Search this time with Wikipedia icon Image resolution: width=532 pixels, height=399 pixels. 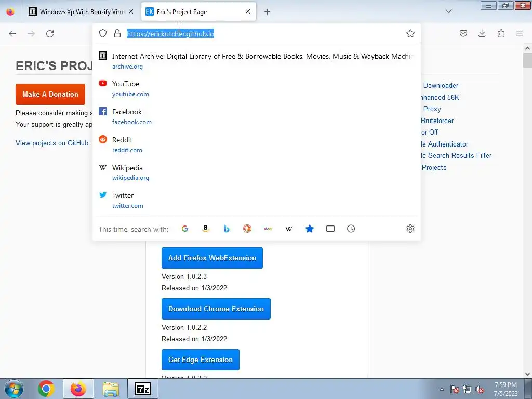click(x=289, y=229)
